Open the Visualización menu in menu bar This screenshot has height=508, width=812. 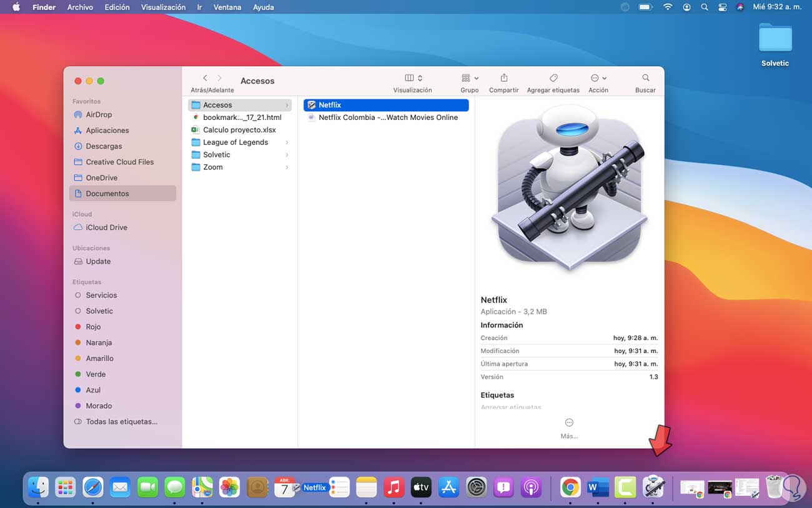(x=163, y=7)
